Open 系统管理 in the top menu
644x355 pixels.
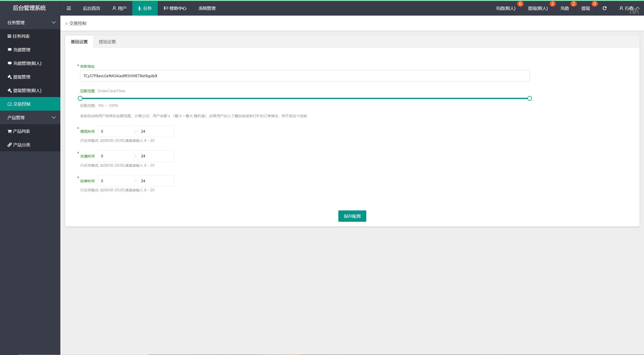pos(207,8)
